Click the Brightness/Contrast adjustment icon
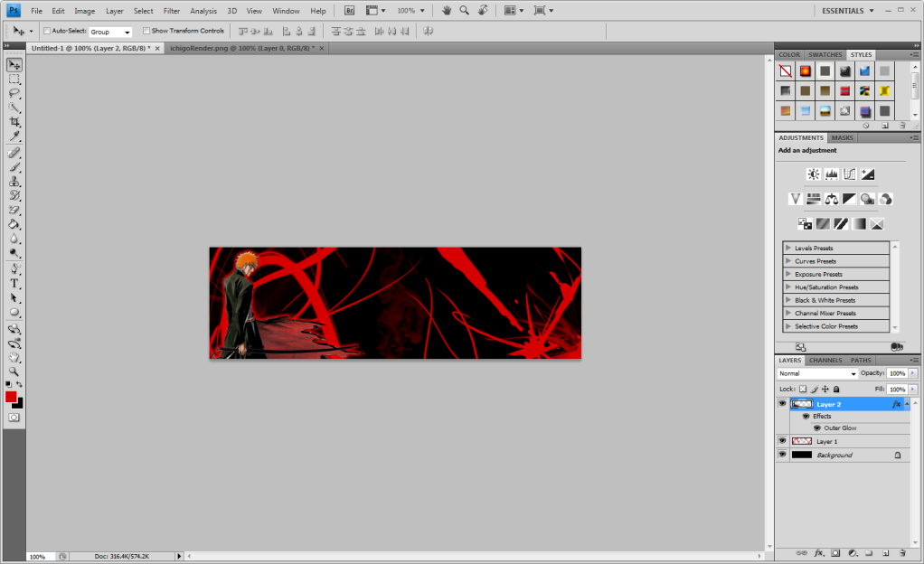Image resolution: width=924 pixels, height=564 pixels. (813, 174)
